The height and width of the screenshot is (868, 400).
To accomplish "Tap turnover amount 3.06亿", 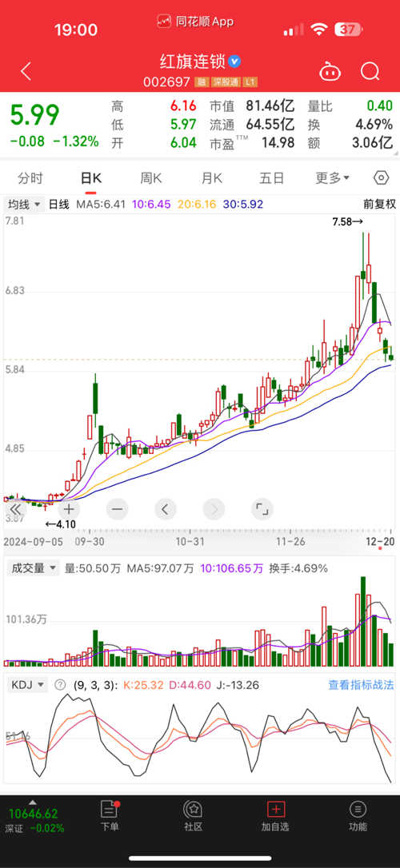I will [x=372, y=143].
